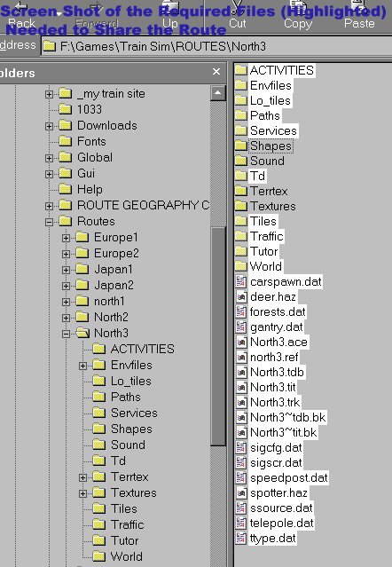This screenshot has width=392, height=567.
Task: Collapse the North3 folder in tree
Action: coord(66,334)
